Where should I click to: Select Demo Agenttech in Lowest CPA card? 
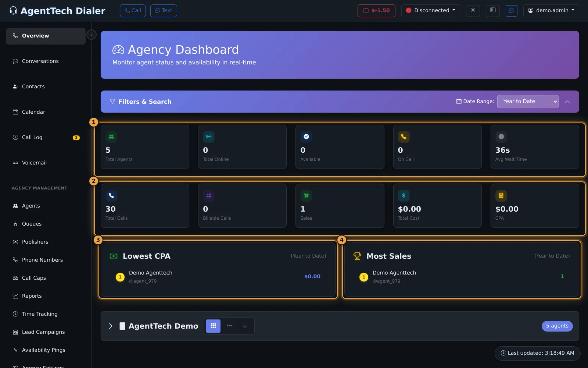click(151, 273)
